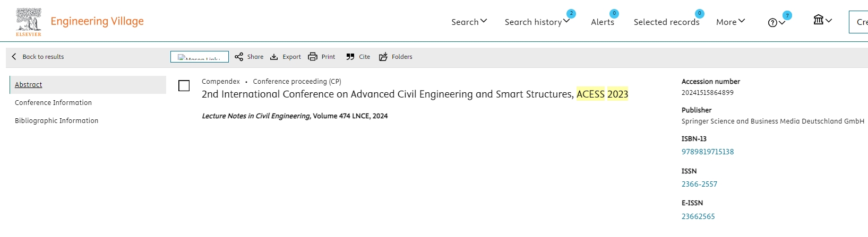Click the Print printer icon
Viewport: 868px width, 237px height.
tap(313, 57)
